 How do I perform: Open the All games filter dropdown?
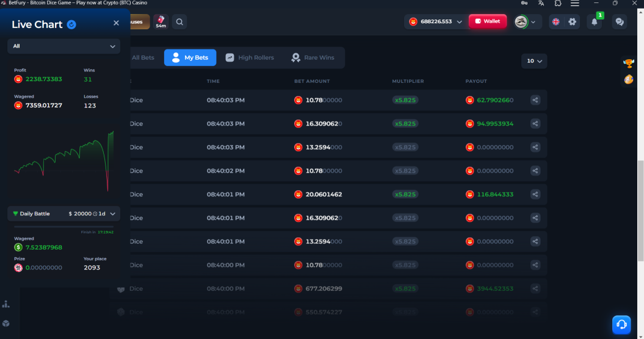pyautogui.click(x=63, y=46)
